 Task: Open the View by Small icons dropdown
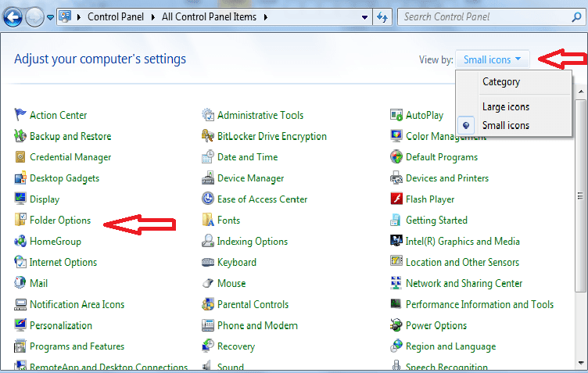493,59
